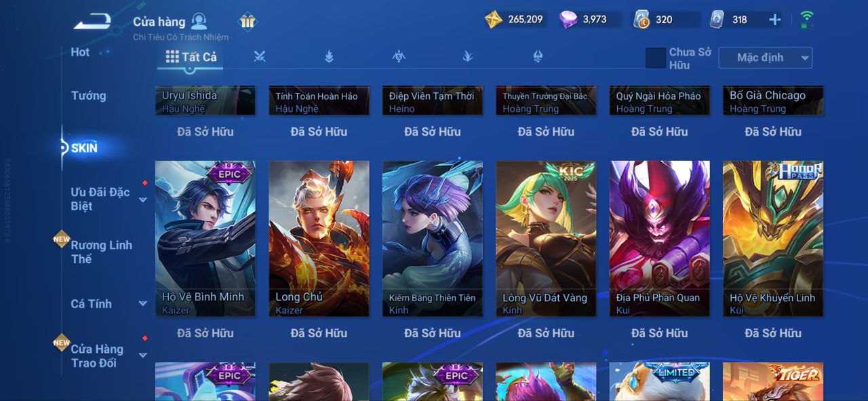Screen dimensions: 868x401
Task: Add more tickets with plus icon
Action: coord(774,20)
